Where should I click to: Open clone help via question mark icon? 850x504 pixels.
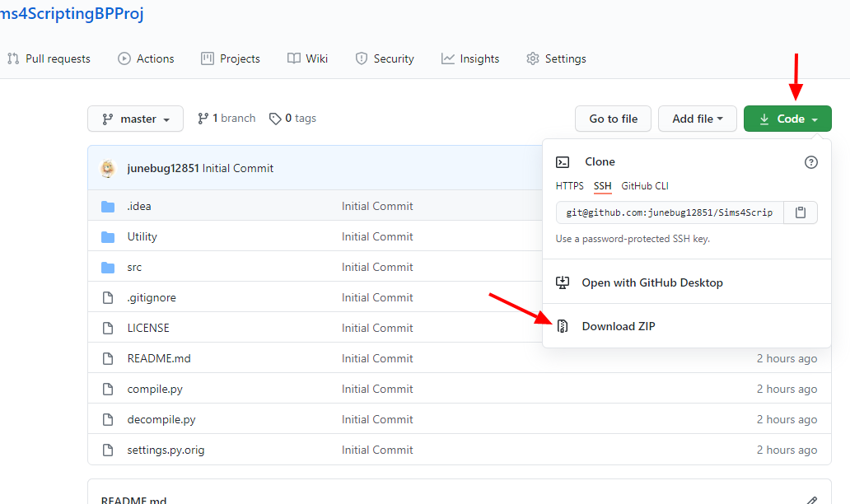coord(810,162)
